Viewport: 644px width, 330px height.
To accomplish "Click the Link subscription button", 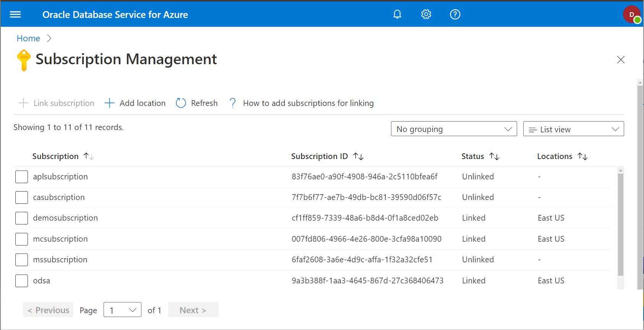I will (x=56, y=103).
